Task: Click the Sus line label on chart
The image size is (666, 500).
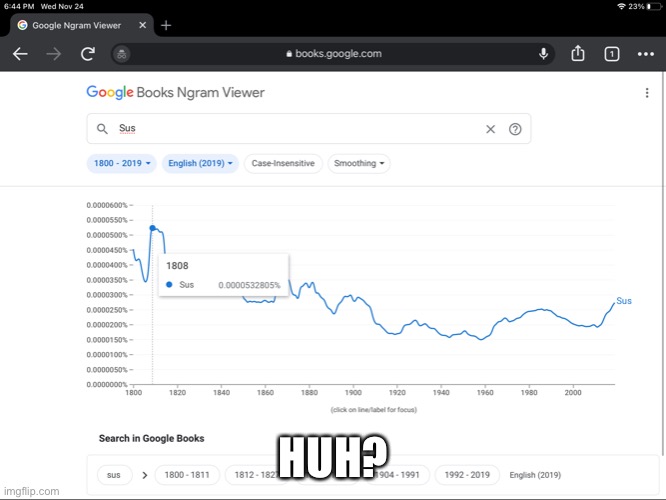Action: click(x=624, y=301)
